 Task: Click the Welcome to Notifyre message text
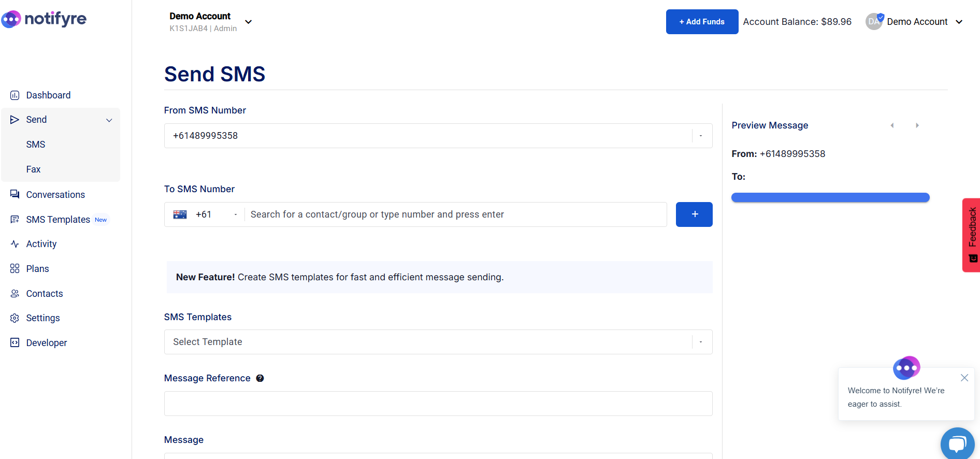pyautogui.click(x=896, y=397)
